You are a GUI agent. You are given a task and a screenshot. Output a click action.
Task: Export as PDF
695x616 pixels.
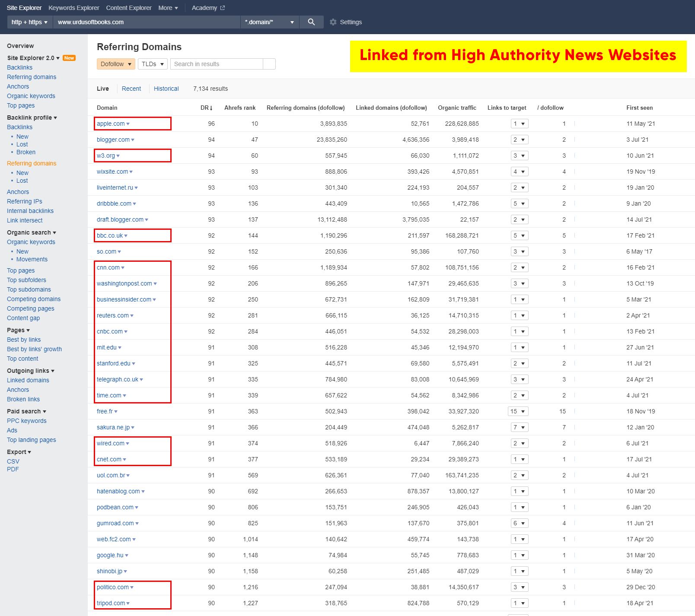tap(13, 469)
